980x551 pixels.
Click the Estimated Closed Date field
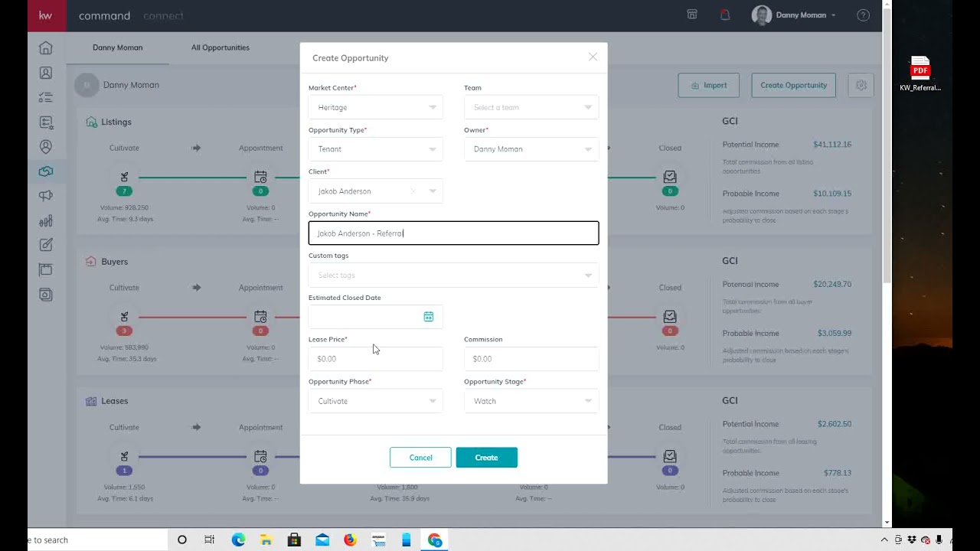pyautogui.click(x=375, y=317)
